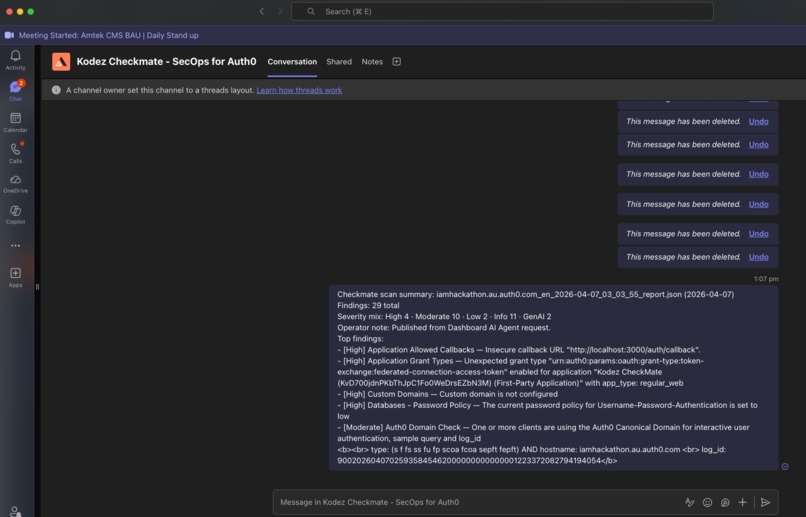The height and width of the screenshot is (517, 806).
Task: Click the Kodez Checkmate channel title
Action: 166,62
